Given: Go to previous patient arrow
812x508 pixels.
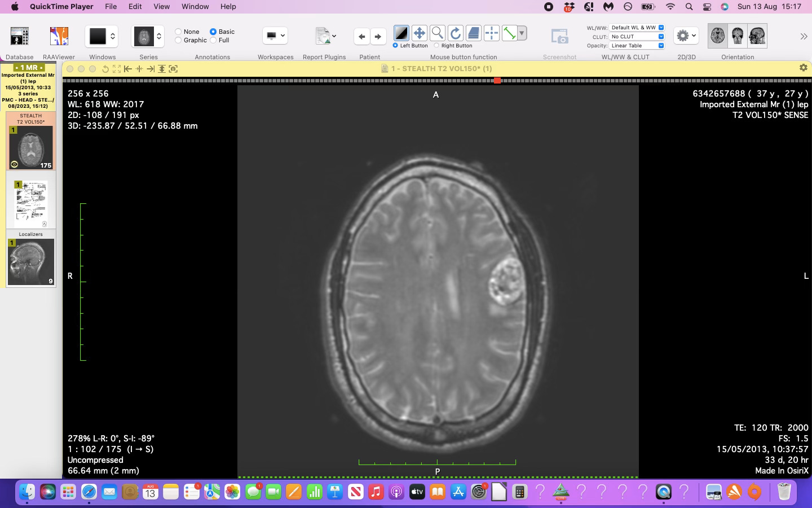Looking at the screenshot, I should pos(361,37).
